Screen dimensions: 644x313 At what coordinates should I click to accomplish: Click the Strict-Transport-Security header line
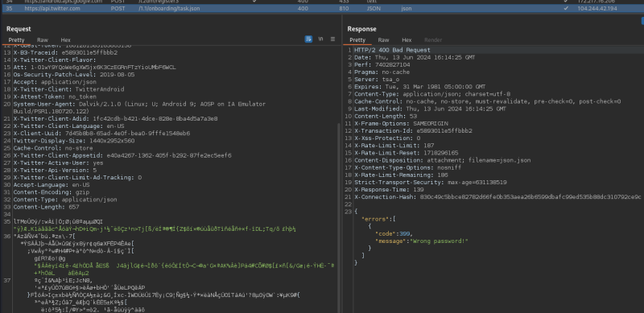click(431, 183)
